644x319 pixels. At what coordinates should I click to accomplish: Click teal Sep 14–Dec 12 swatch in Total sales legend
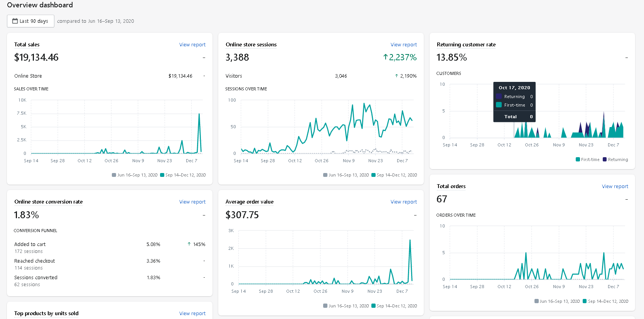coord(162,175)
